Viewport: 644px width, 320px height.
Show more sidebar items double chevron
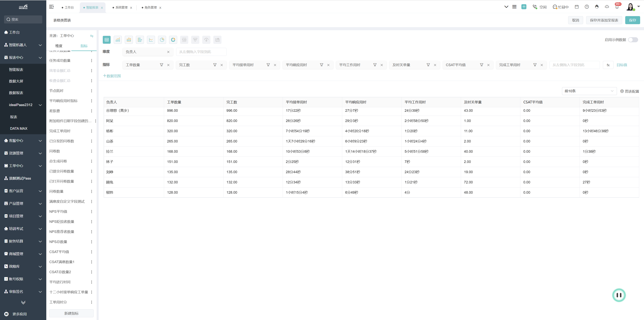click(x=23, y=303)
